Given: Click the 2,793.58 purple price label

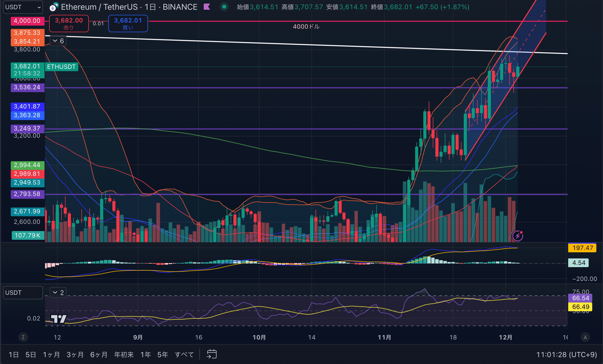Looking at the screenshot, I should 27,194.
